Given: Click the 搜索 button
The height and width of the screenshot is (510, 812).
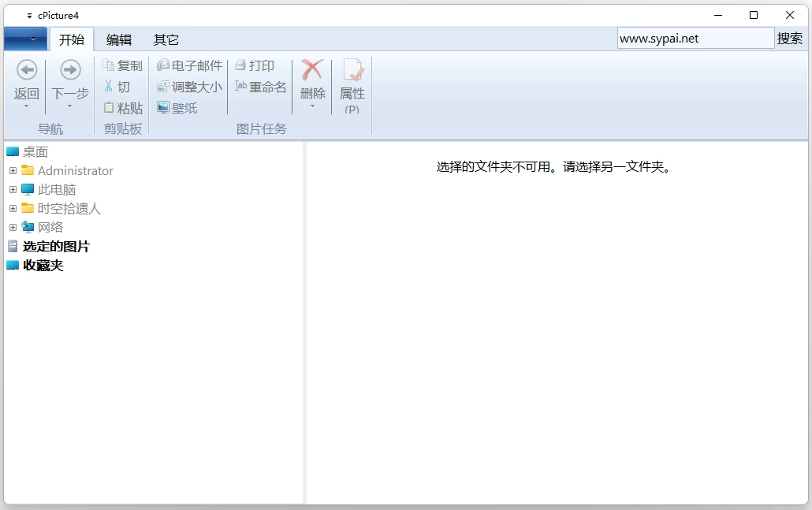Looking at the screenshot, I should coord(791,37).
